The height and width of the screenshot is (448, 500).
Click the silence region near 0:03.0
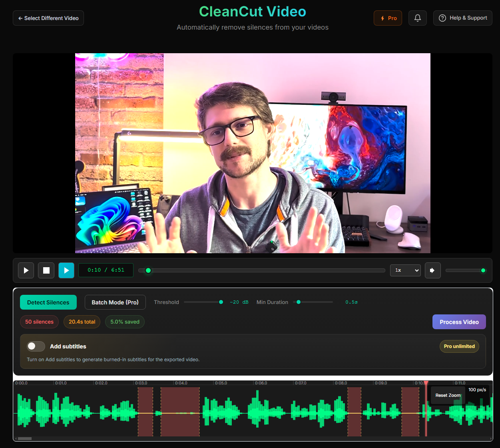tap(145, 412)
